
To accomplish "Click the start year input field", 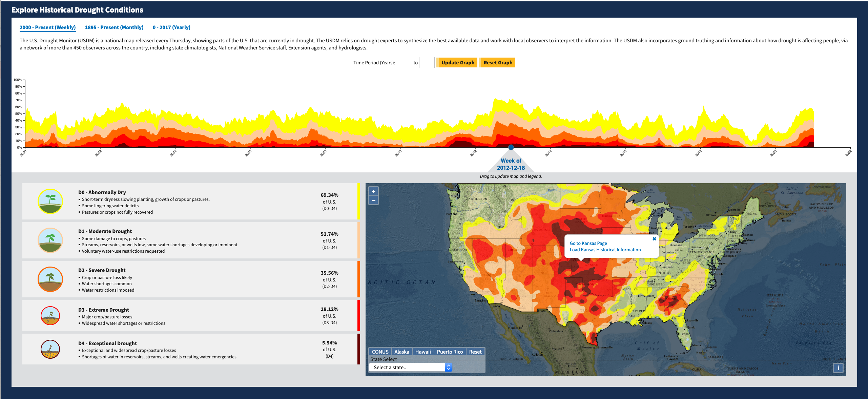I will tap(404, 63).
